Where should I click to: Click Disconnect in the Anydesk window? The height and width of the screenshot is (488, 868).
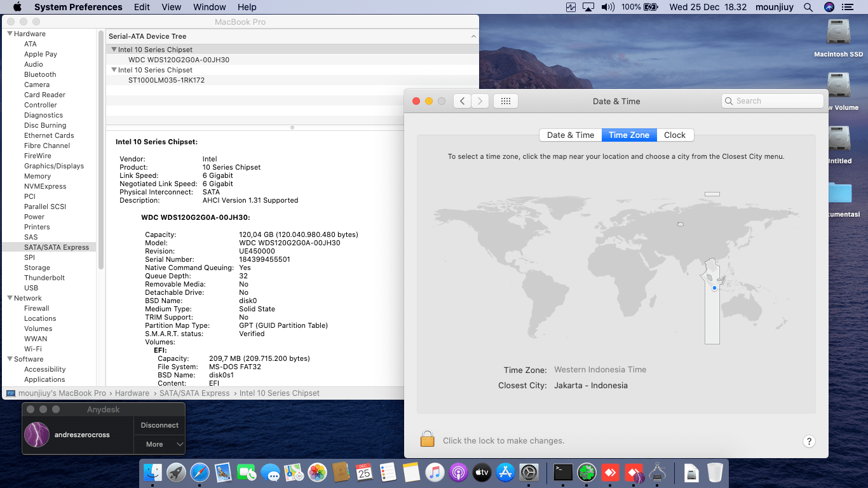(159, 426)
